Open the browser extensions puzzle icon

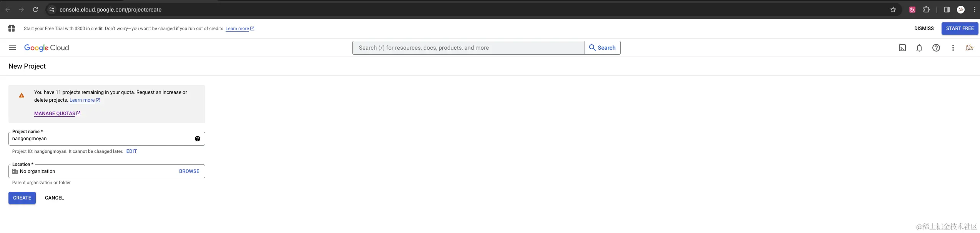[927, 10]
